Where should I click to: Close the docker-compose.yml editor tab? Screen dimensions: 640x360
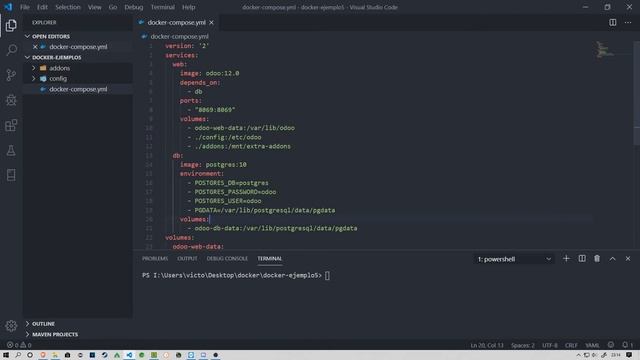coord(211,22)
